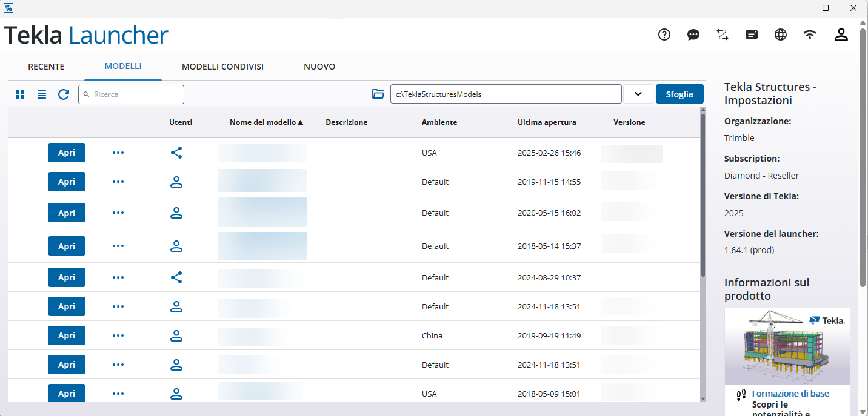The height and width of the screenshot is (416, 868).
Task: Expand the model folder path dropdown
Action: click(638, 94)
